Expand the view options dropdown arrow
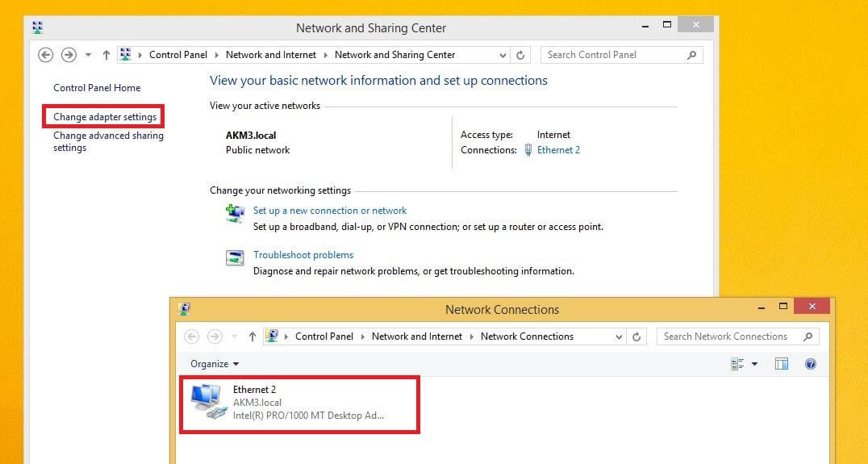Screen dimensions: 868x464 pyautogui.click(x=754, y=364)
